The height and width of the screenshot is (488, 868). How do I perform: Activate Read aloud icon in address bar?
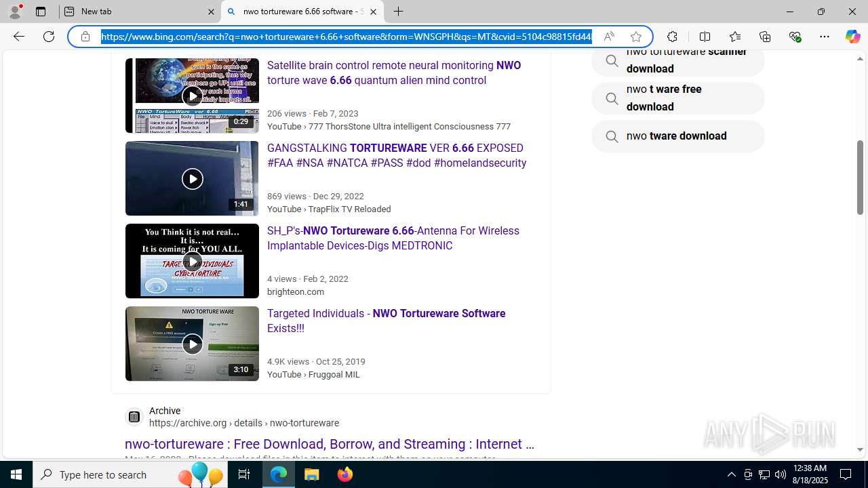609,37
